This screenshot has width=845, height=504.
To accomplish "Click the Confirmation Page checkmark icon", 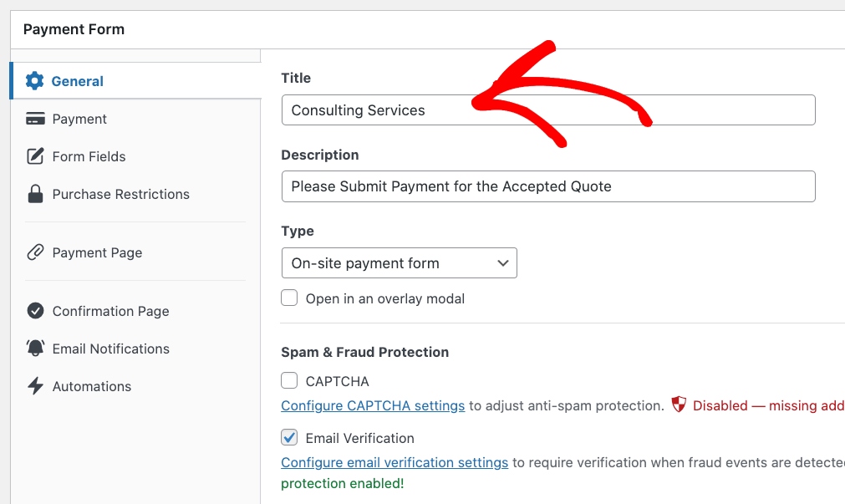I will [35, 311].
